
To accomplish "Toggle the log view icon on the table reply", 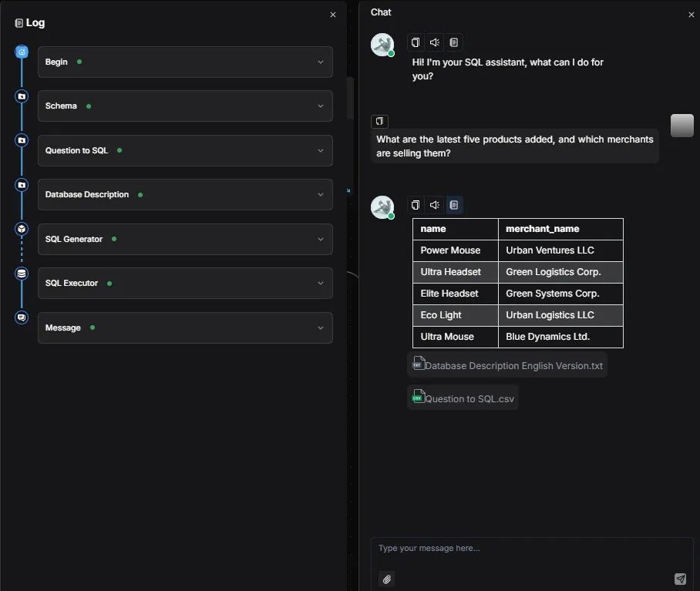I will coord(453,205).
